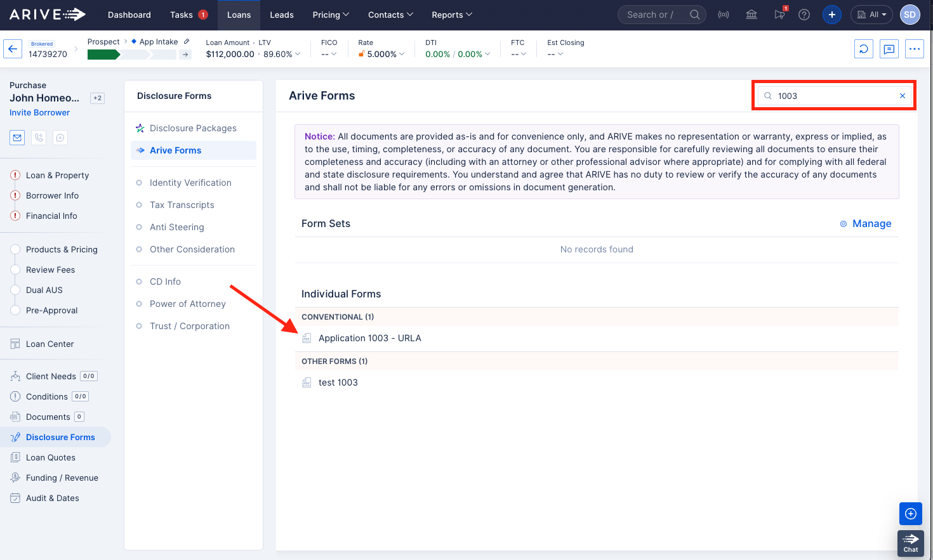
Task: Open Loan Center
Action: tap(50, 344)
